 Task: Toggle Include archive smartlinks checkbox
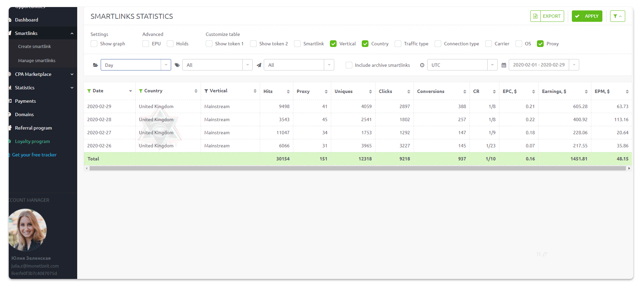point(349,65)
